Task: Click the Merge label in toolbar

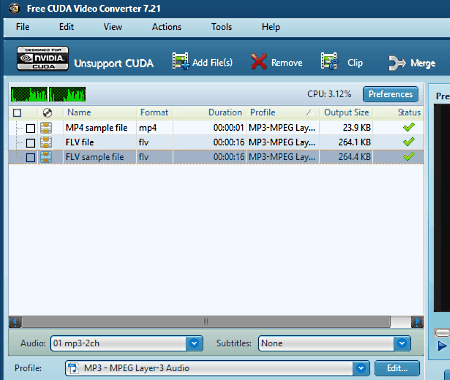Action: pyautogui.click(x=423, y=63)
